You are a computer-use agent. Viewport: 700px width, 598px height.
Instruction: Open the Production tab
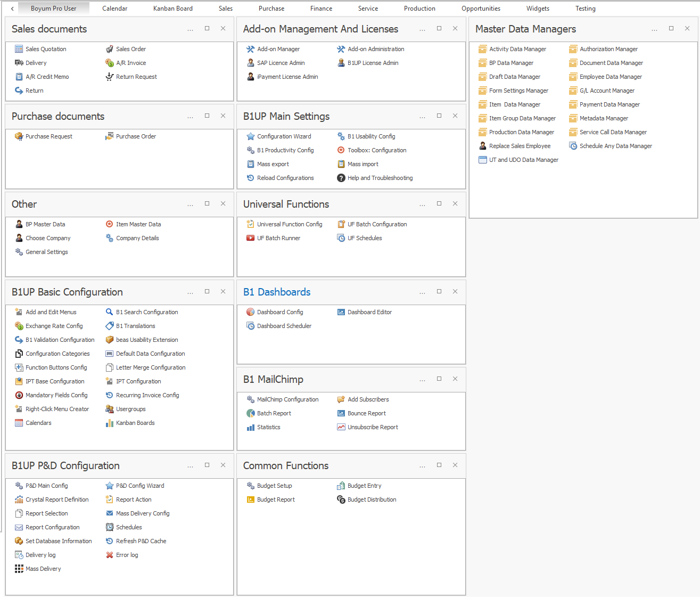click(x=419, y=9)
